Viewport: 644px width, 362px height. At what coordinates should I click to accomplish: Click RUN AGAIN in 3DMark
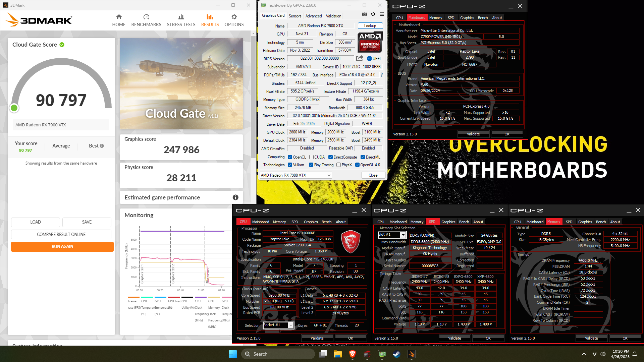(x=62, y=246)
